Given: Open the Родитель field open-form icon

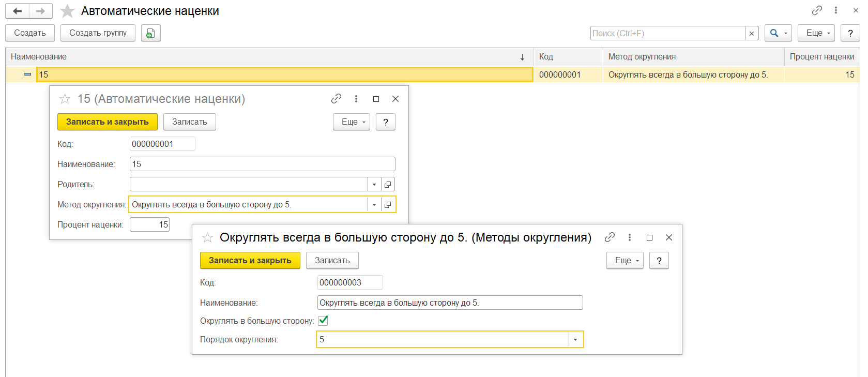Looking at the screenshot, I should (x=388, y=184).
